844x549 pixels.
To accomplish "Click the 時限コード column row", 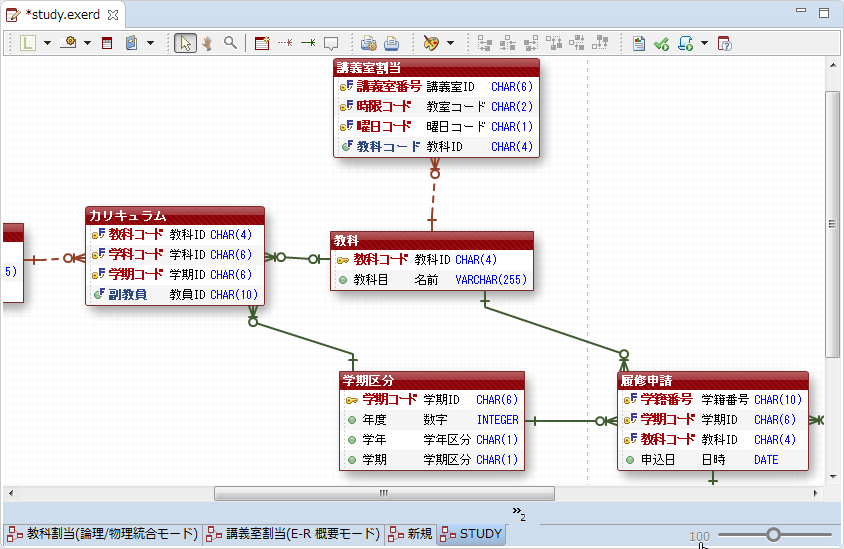I will pos(436,107).
